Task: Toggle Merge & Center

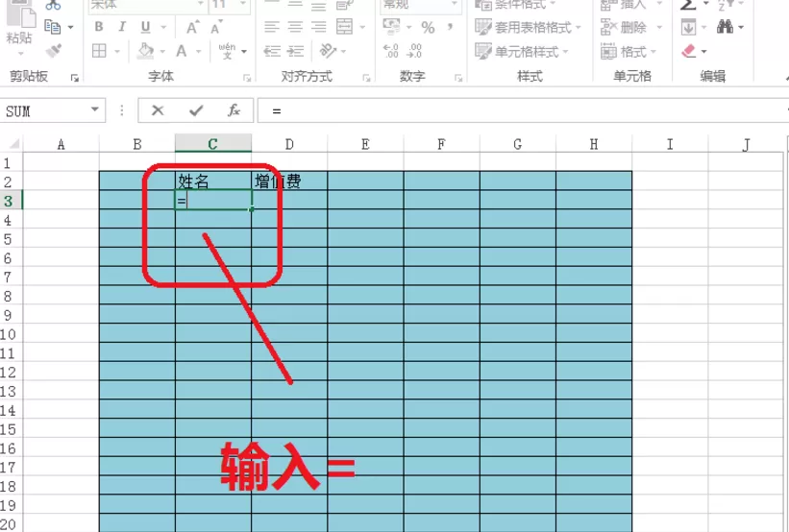Action: point(345,27)
